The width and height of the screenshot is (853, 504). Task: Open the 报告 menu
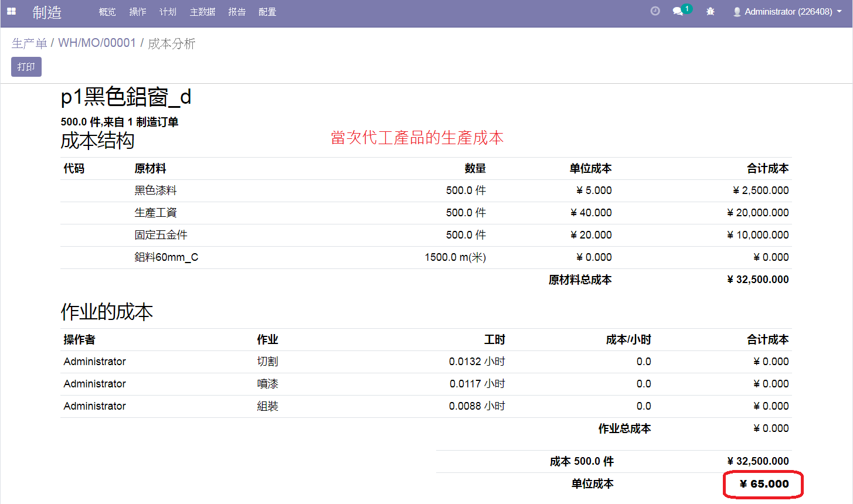237,12
